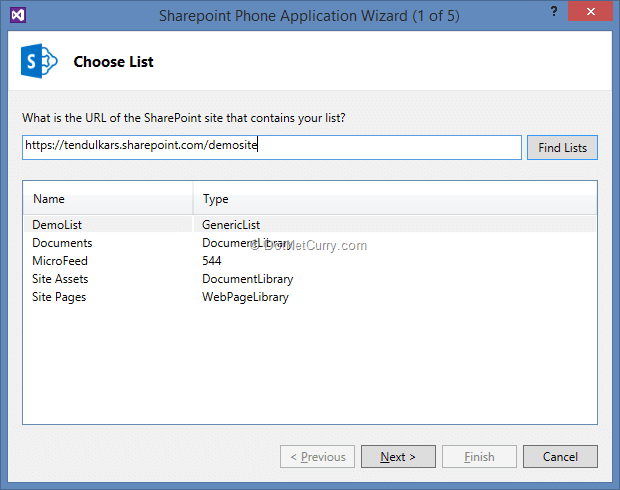Select the DemoList row
Viewport: 620px width, 490px height.
[310, 225]
